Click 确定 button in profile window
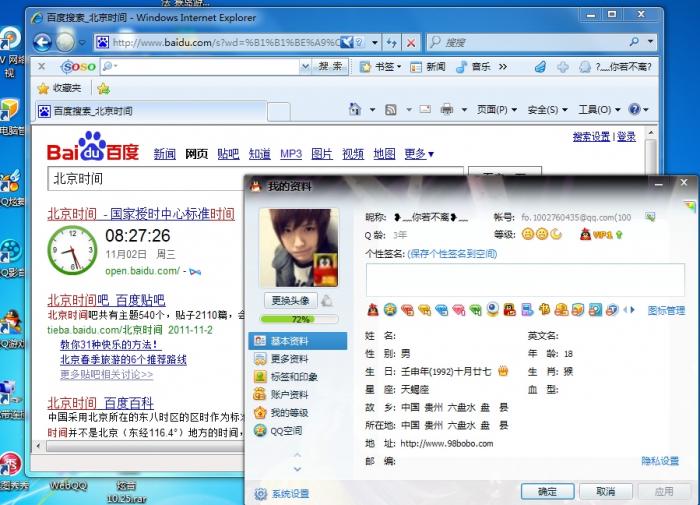Image resolution: width=700 pixels, height=505 pixels. [x=547, y=492]
